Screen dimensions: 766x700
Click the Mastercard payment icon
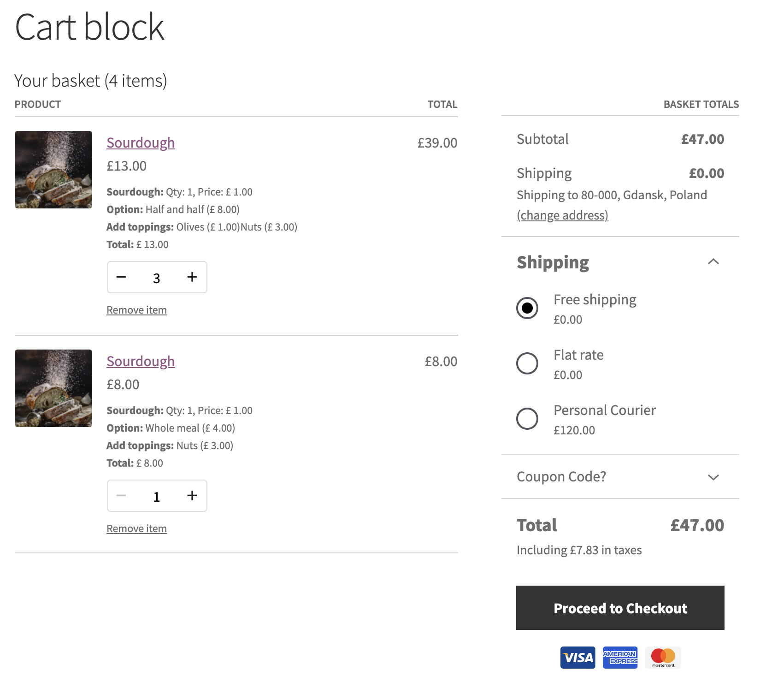pos(663,658)
